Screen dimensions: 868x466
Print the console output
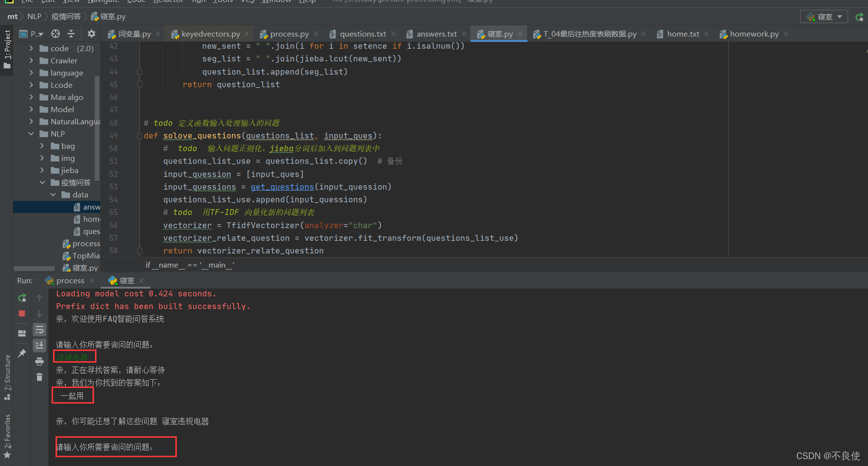[x=39, y=361]
